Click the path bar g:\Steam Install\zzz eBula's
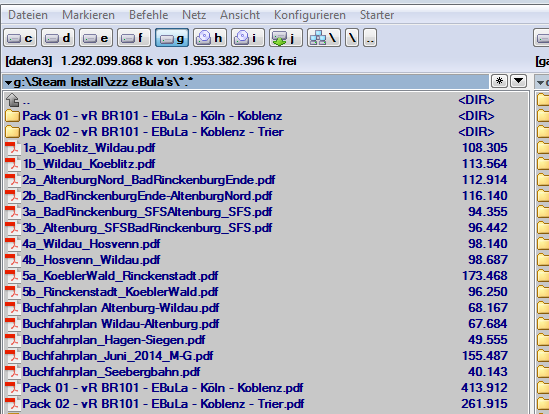The width and height of the screenshot is (549, 414). tap(245, 82)
